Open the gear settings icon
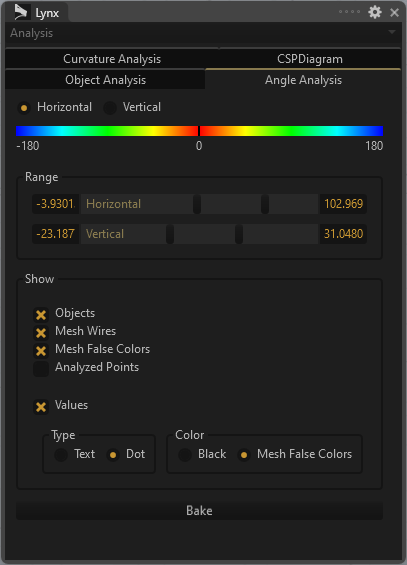The image size is (407, 565). pos(375,12)
